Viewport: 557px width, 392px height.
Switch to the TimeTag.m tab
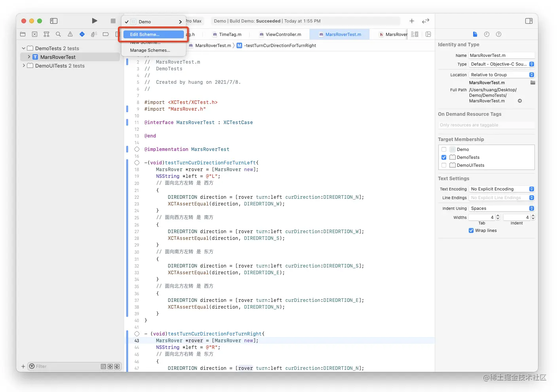tap(227, 34)
